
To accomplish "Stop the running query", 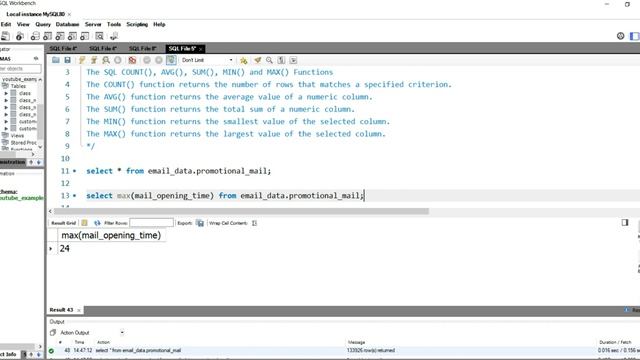I will 118,60.
